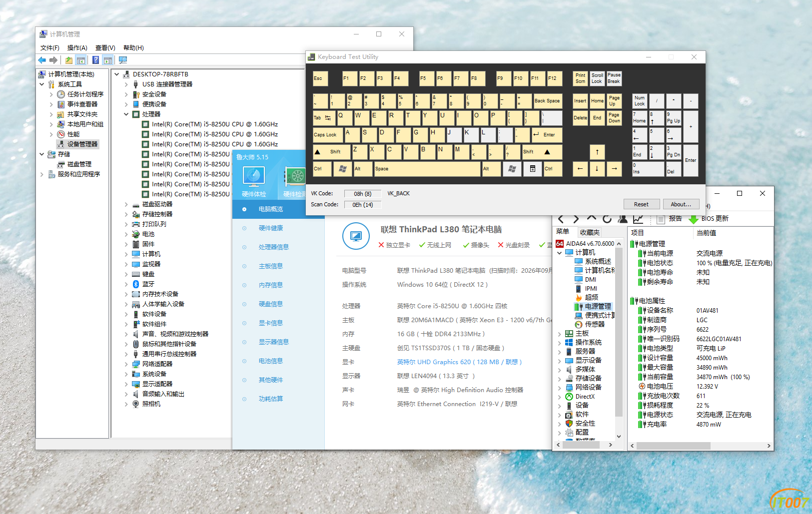
Task: Click the Caps Lock key on virtual keyboard
Action: coord(328,135)
